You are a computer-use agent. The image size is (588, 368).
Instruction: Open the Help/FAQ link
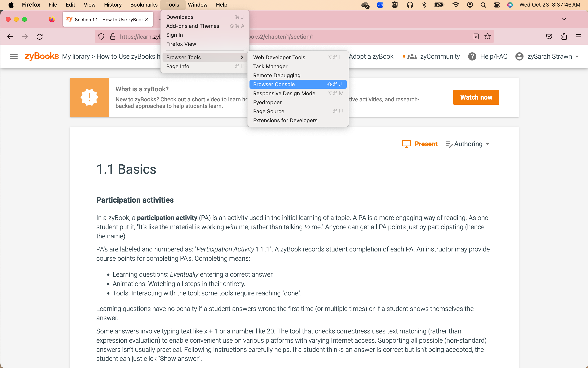pyautogui.click(x=494, y=56)
